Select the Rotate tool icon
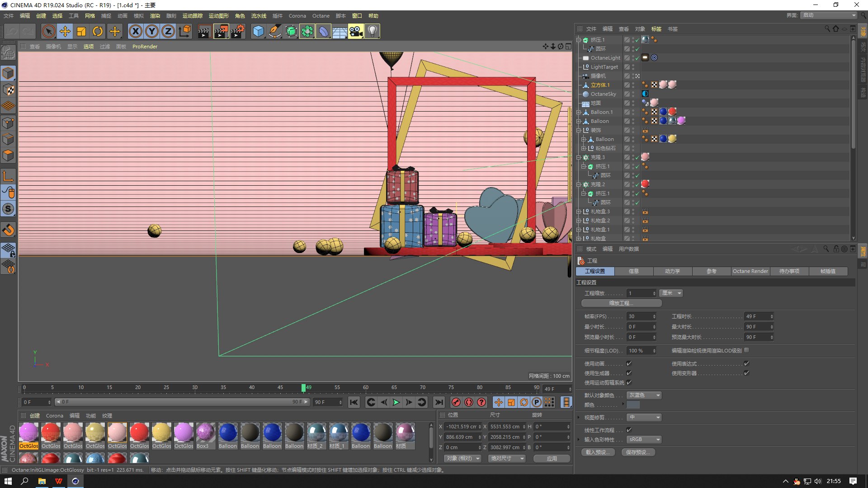 click(98, 31)
